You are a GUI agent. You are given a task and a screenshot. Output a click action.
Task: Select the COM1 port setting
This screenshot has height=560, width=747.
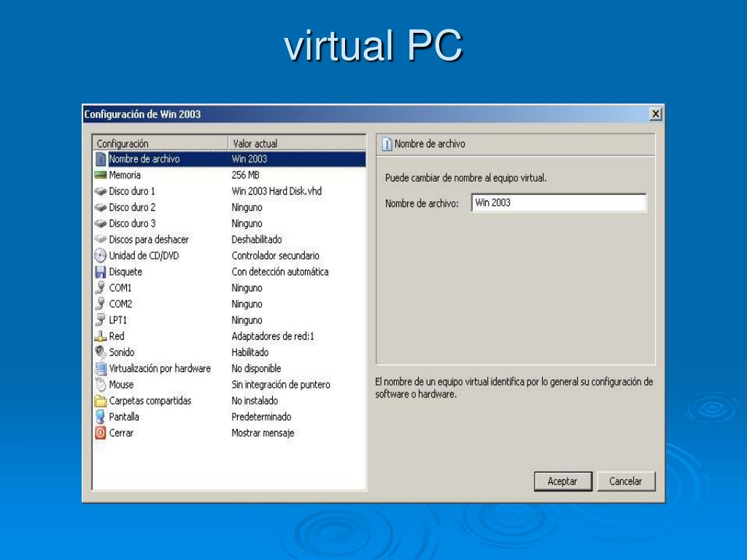(229, 288)
